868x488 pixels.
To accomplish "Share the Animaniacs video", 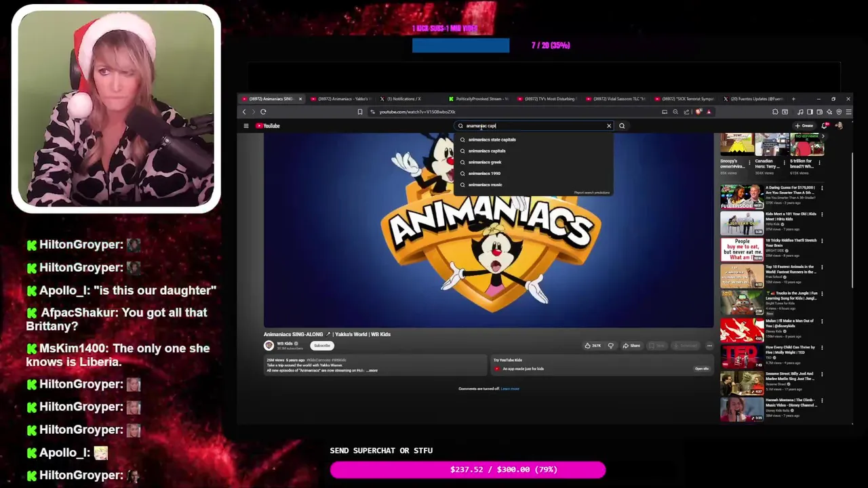I will point(631,346).
